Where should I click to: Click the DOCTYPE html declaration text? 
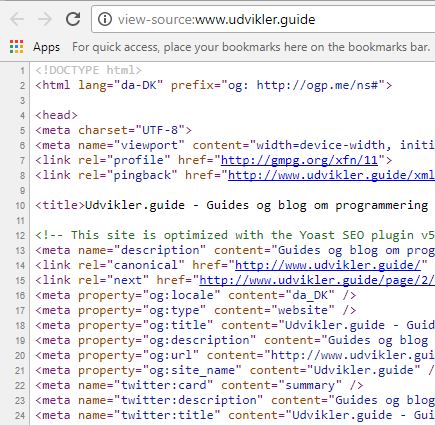89,70
